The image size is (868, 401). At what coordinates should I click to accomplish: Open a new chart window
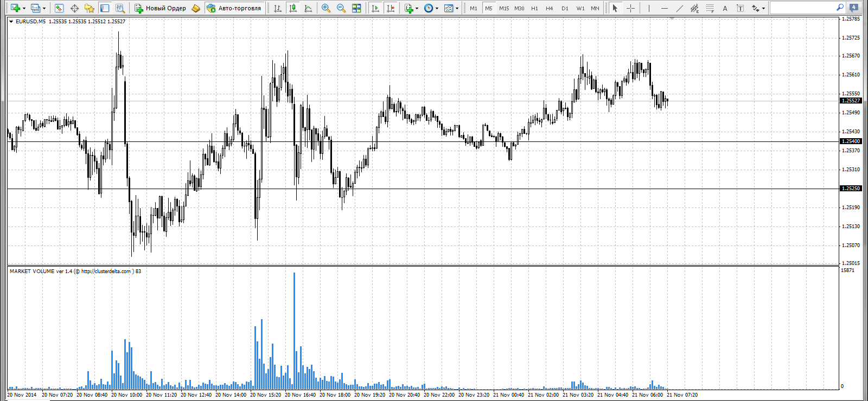15,8
